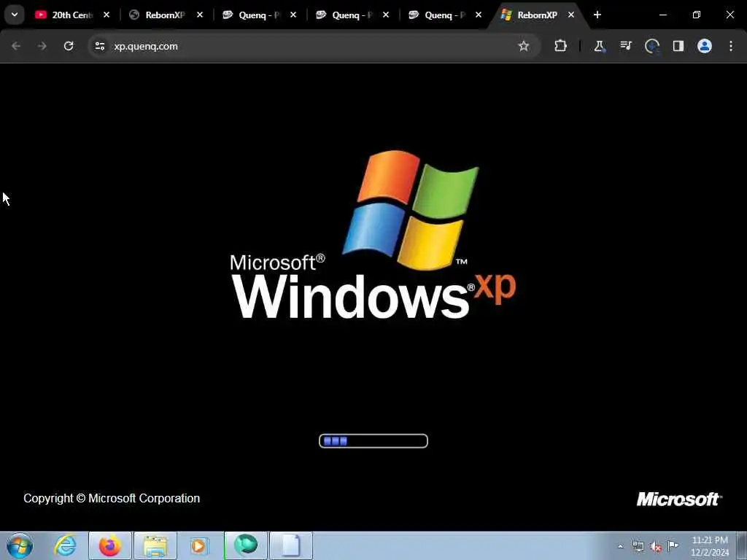The image size is (747, 560).
Task: Click the Show desktop strip
Action: (742, 545)
